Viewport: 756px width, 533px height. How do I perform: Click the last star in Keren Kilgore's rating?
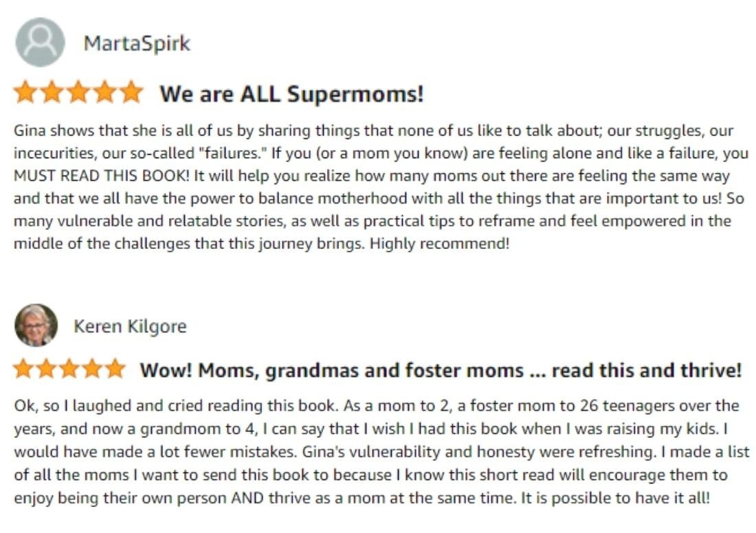click(115, 369)
